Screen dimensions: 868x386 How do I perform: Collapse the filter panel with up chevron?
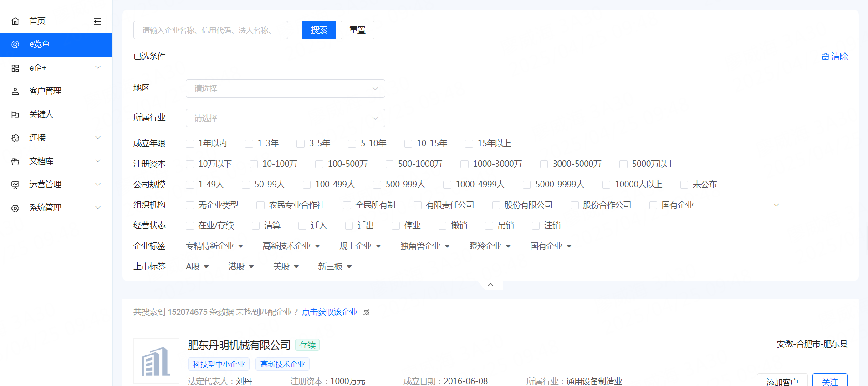coord(490,285)
